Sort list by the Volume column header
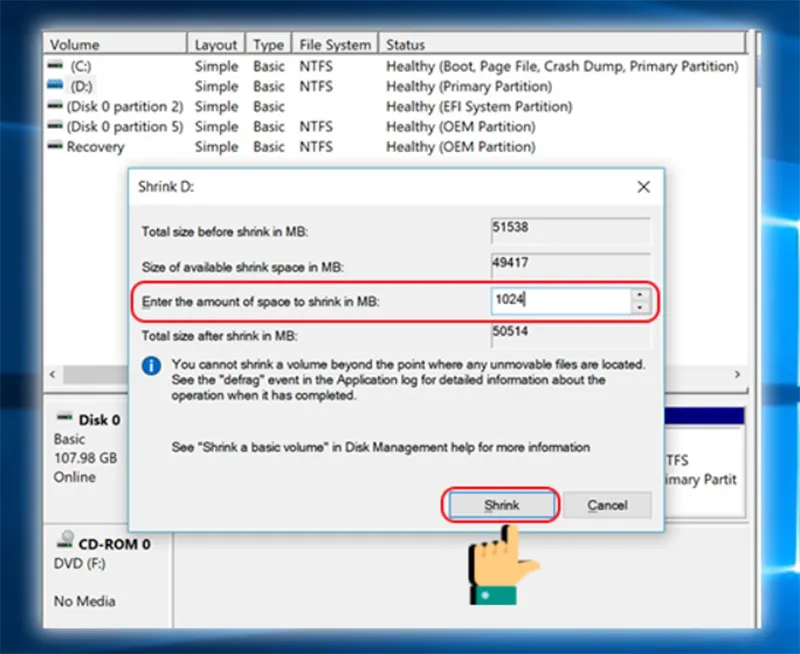Image resolution: width=800 pixels, height=654 pixels. click(x=115, y=44)
